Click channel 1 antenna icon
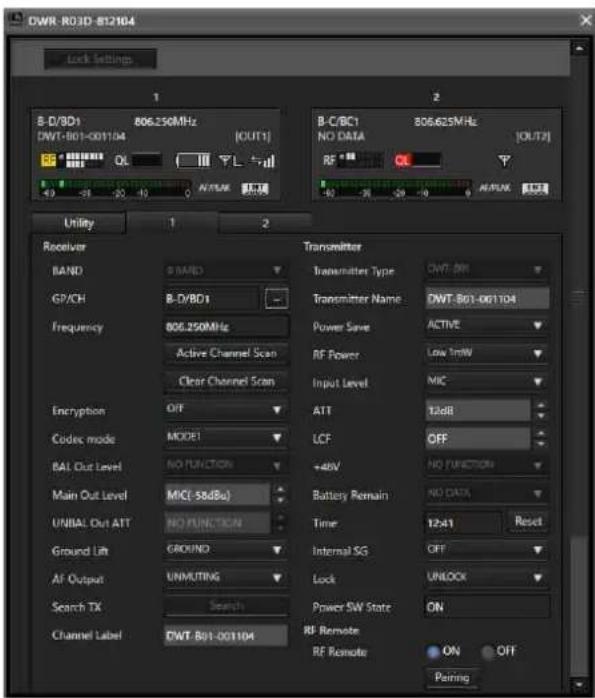 [226, 160]
